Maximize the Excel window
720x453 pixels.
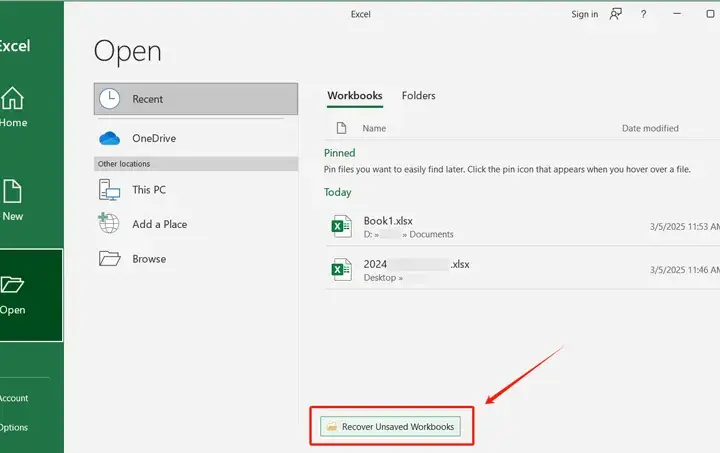click(710, 14)
